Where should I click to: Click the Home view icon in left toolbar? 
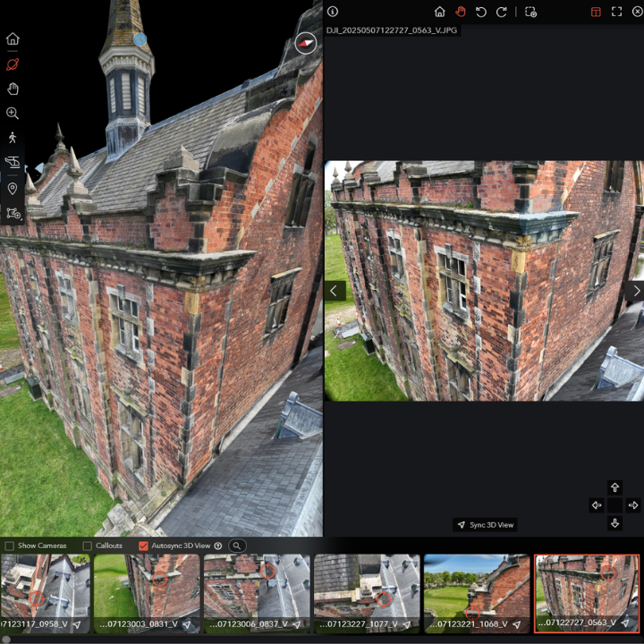[x=13, y=38]
